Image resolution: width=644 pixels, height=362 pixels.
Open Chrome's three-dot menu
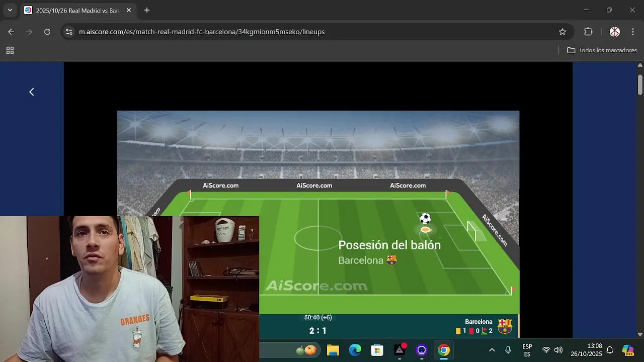(632, 32)
